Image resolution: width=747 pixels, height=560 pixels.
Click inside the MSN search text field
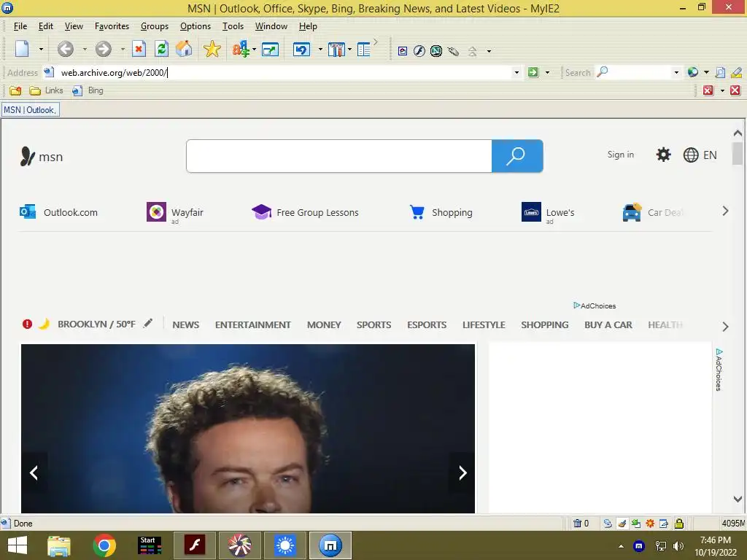point(338,156)
